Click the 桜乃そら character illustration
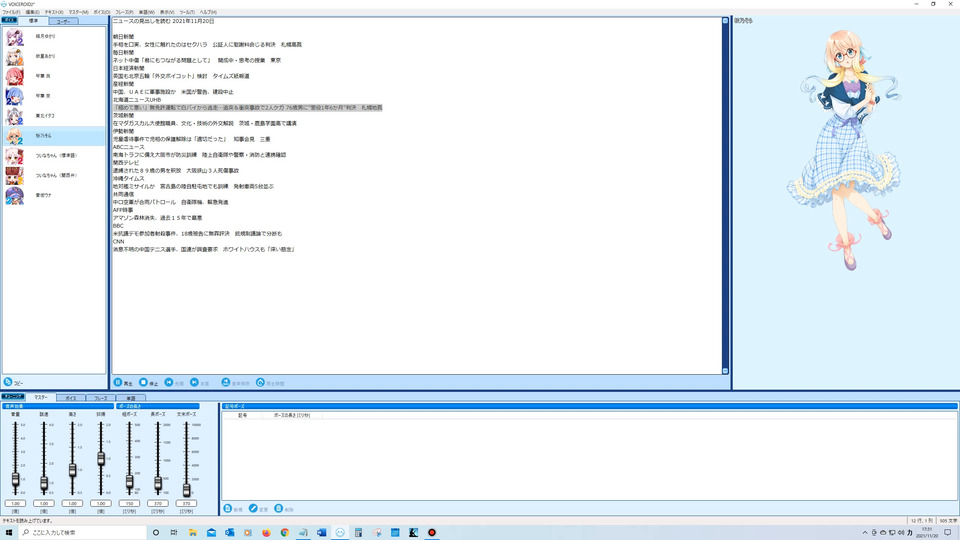 coord(846,150)
